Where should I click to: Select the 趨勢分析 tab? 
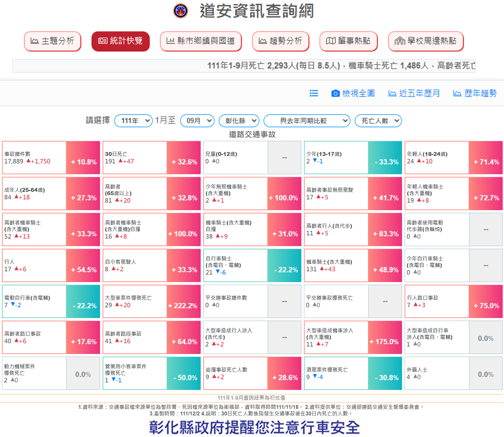pos(280,41)
